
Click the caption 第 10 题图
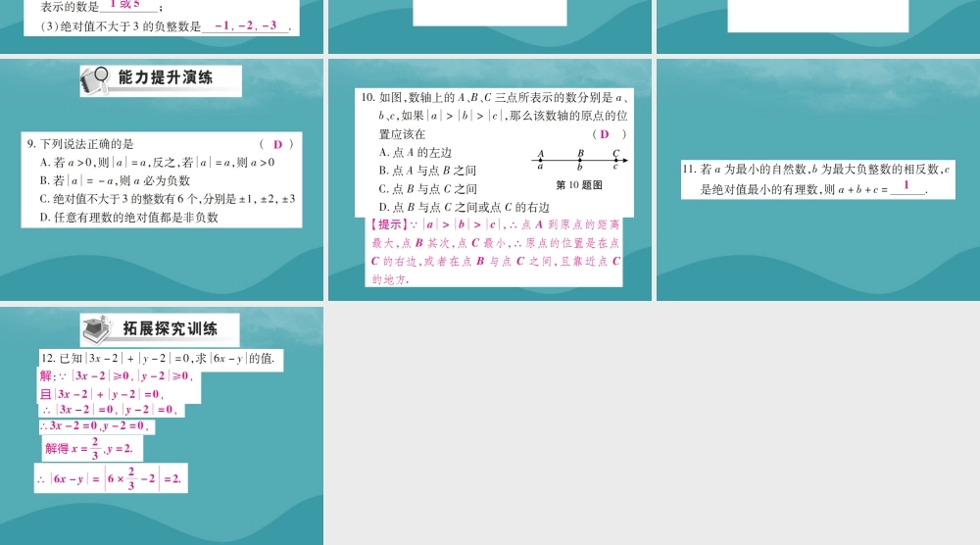pos(579,185)
